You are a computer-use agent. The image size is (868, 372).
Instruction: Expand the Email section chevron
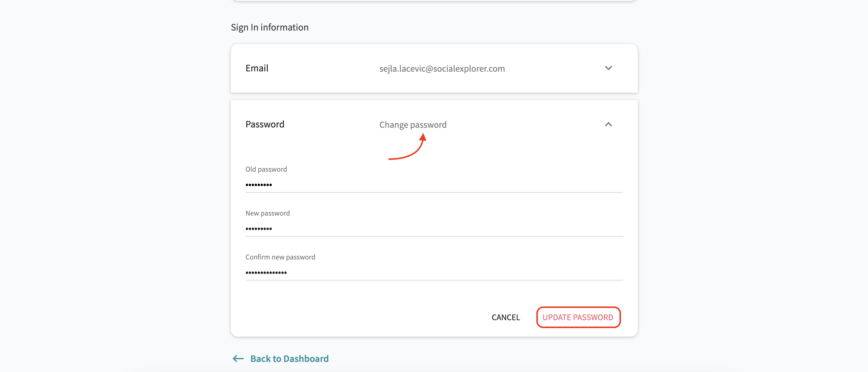[x=608, y=68]
